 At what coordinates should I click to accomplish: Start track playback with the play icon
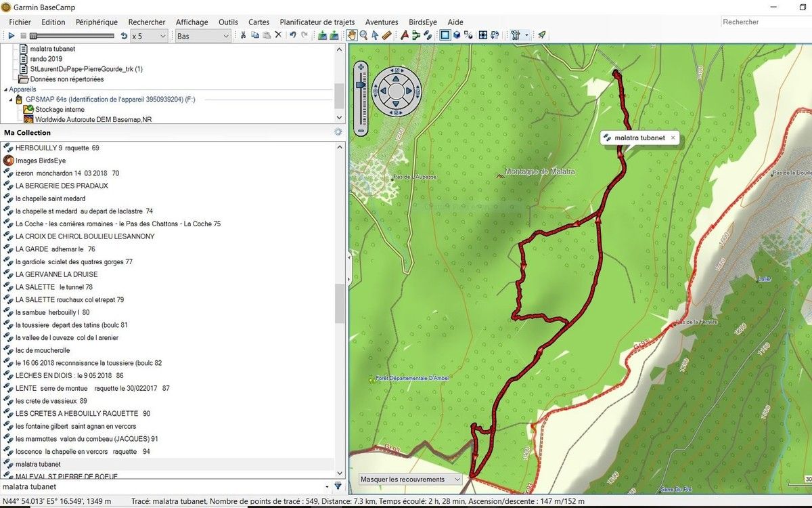click(12, 36)
